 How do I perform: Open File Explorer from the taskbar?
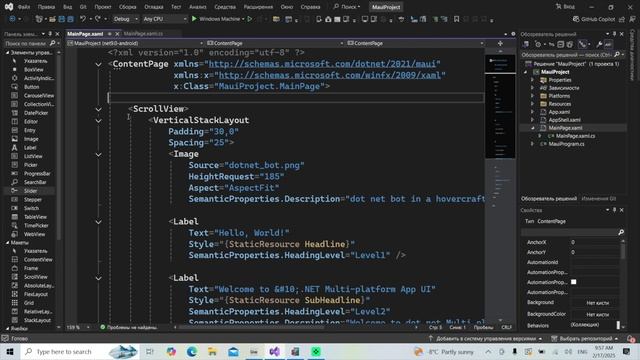tap(213, 351)
